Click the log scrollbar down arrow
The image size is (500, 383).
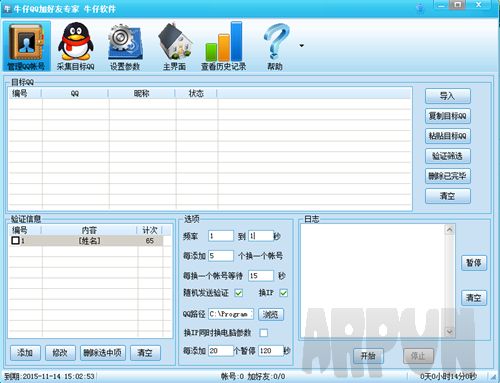click(x=449, y=332)
